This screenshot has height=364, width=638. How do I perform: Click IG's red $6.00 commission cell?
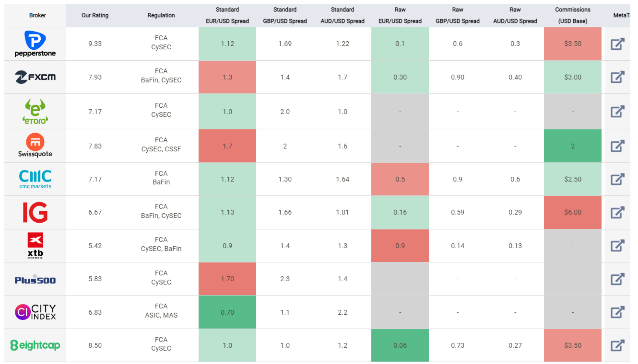click(572, 212)
